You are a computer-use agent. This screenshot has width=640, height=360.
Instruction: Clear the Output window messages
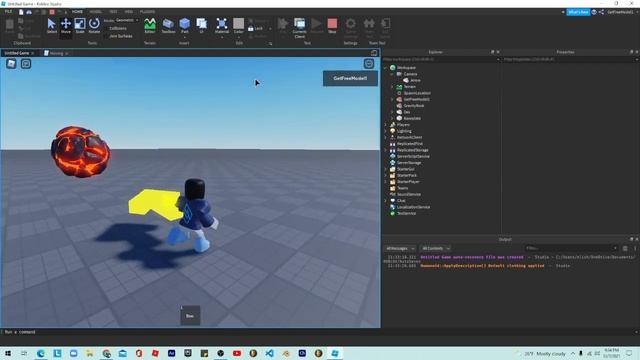(625, 248)
